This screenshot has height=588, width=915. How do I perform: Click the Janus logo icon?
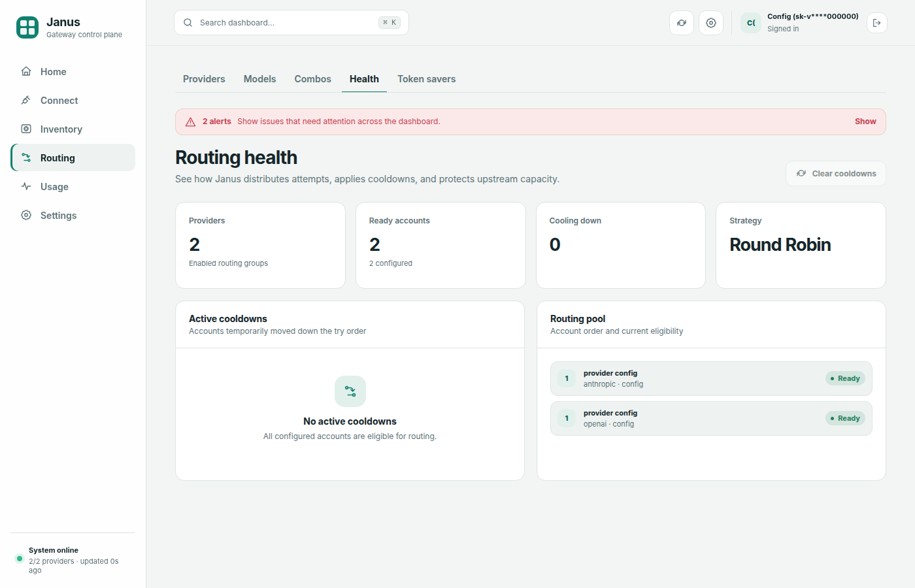pyautogui.click(x=27, y=27)
